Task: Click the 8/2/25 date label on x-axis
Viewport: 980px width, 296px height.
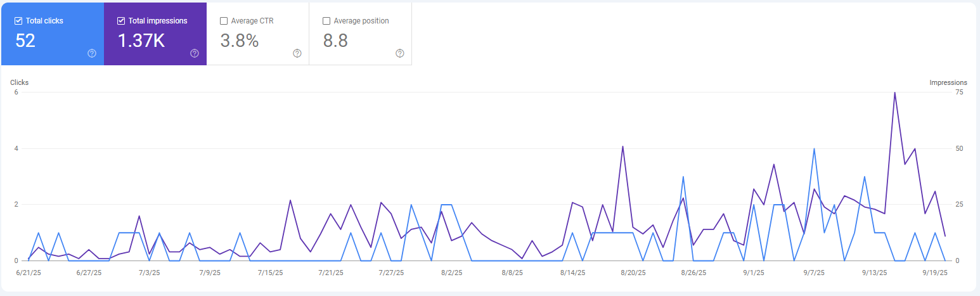Action: tap(451, 273)
